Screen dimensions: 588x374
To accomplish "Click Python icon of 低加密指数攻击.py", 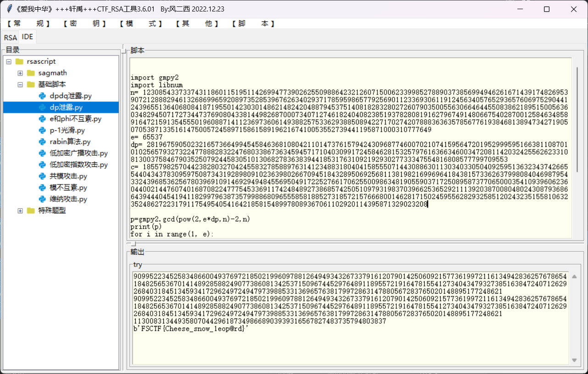I will tap(42, 165).
